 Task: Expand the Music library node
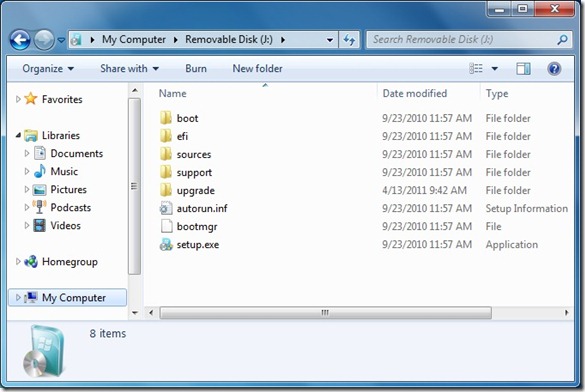click(x=26, y=171)
